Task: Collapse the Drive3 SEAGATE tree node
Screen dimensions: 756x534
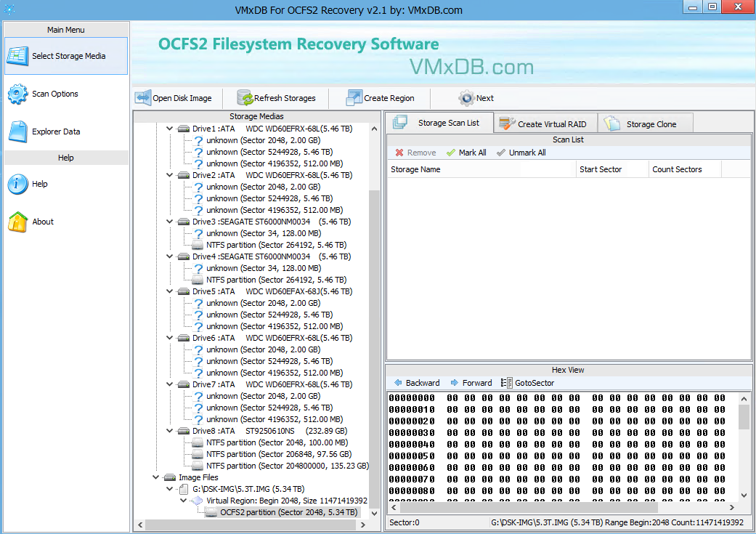Action: coord(170,222)
